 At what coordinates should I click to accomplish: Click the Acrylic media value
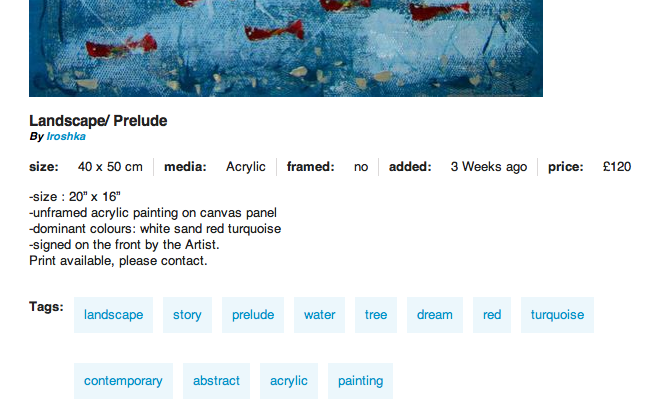tap(246, 167)
